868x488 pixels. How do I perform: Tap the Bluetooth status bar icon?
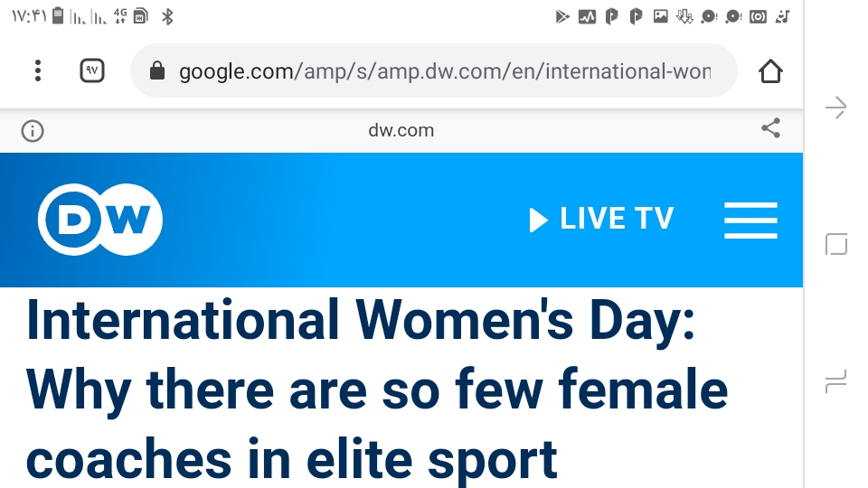[x=167, y=16]
